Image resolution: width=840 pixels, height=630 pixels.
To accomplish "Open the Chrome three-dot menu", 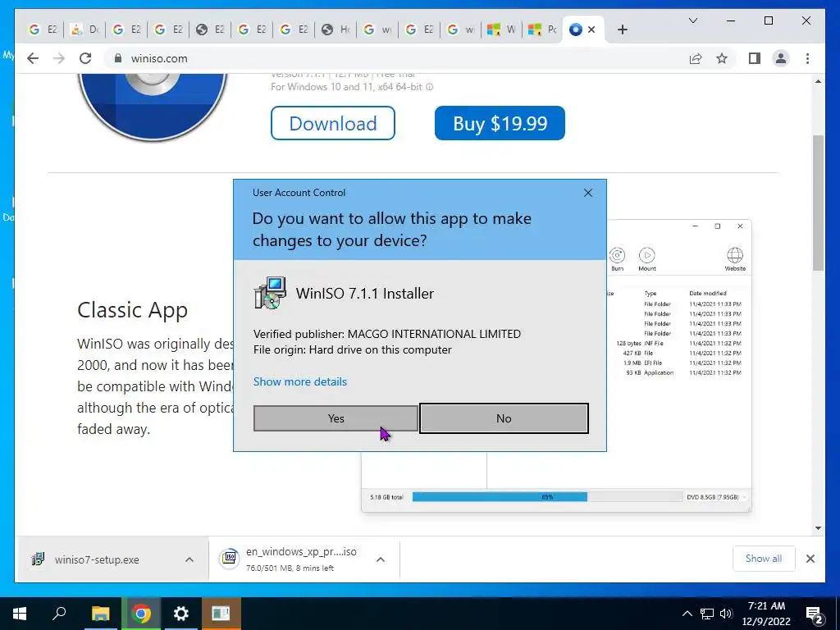I will tap(807, 58).
